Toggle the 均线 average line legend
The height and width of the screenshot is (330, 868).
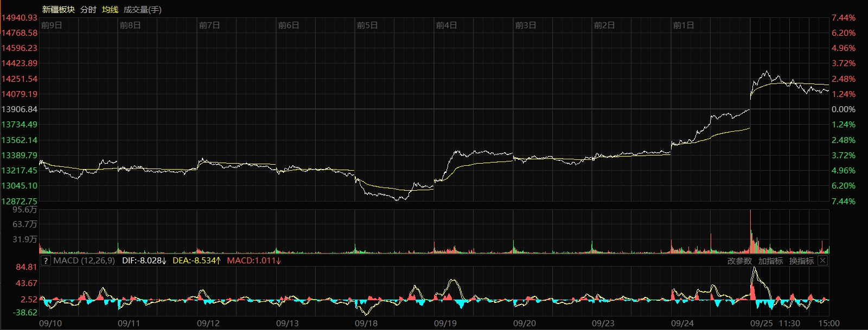110,10
